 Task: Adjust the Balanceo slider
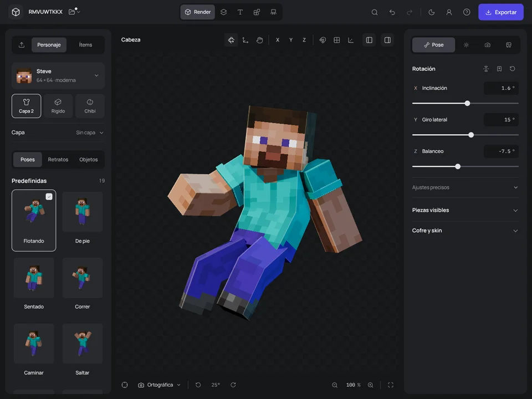pyautogui.click(x=465, y=167)
